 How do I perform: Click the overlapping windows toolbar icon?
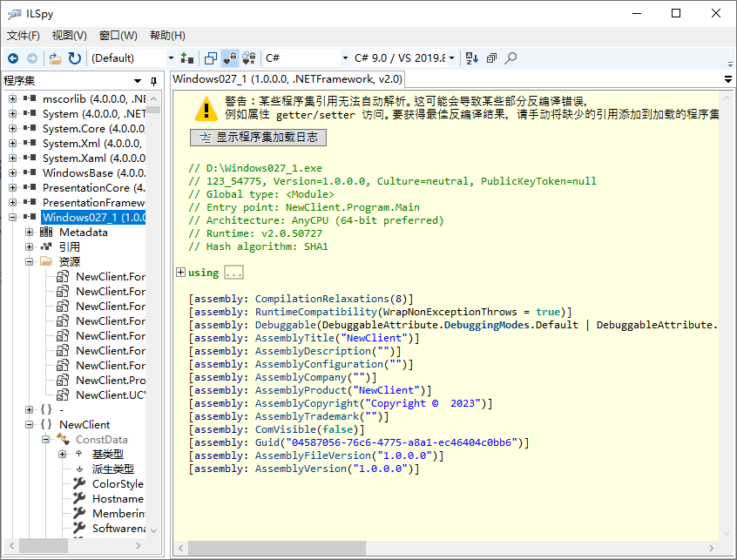pos(211,58)
